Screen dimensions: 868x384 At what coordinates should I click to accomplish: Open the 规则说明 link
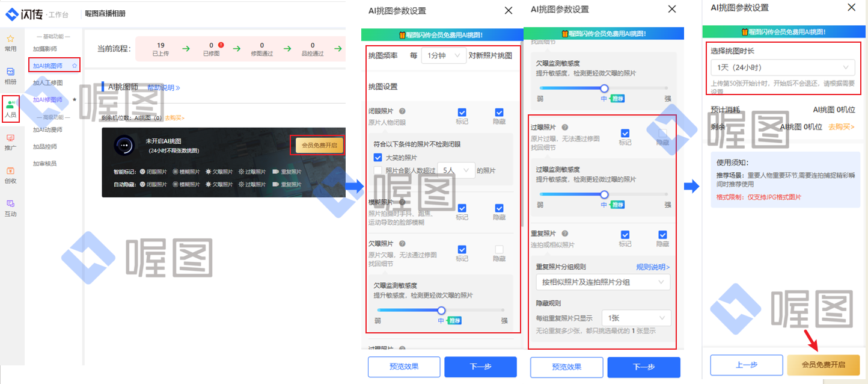tap(653, 267)
